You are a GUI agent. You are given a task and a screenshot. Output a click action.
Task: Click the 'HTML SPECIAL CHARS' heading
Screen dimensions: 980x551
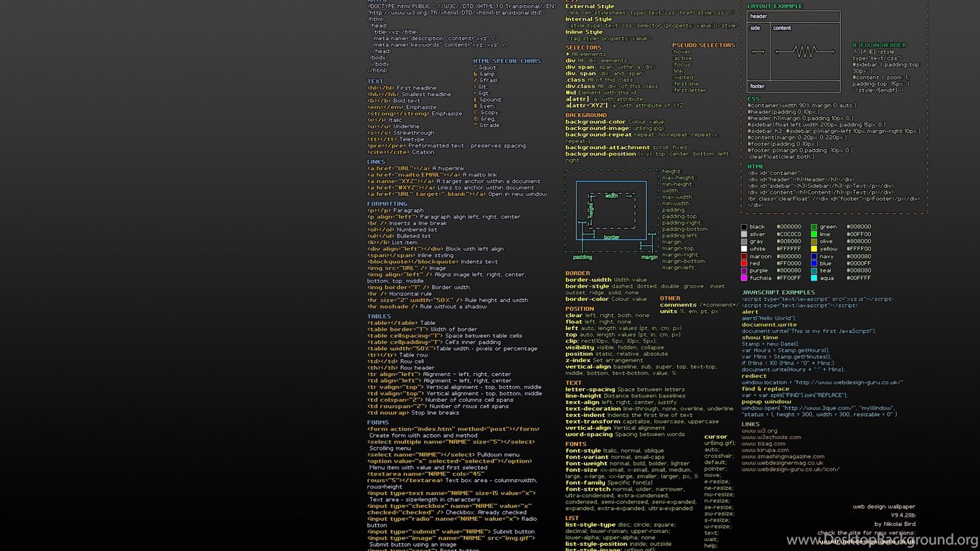click(507, 61)
